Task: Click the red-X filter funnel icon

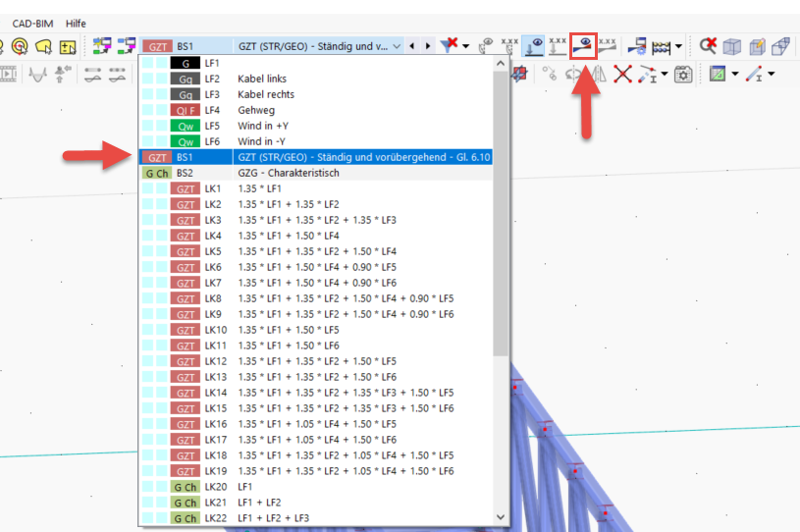Action: 449,45
